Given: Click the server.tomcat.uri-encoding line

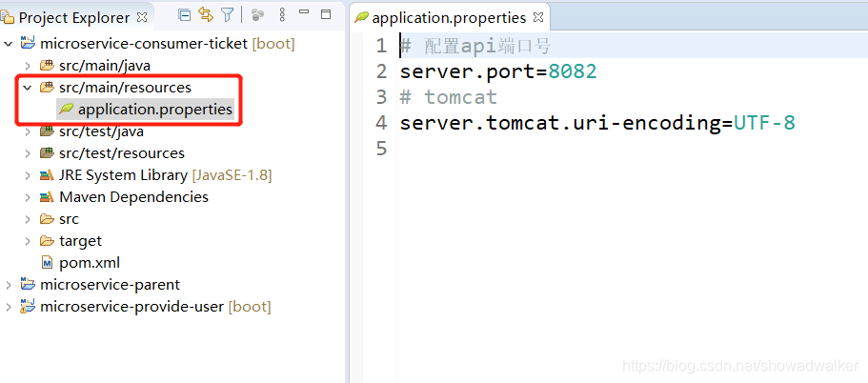Looking at the screenshot, I should click(x=597, y=123).
